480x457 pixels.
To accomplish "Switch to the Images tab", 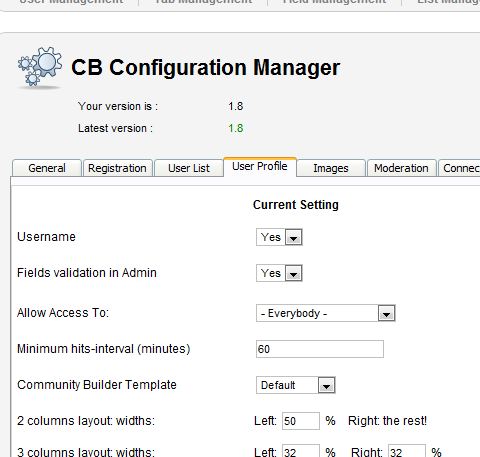I will tap(331, 168).
